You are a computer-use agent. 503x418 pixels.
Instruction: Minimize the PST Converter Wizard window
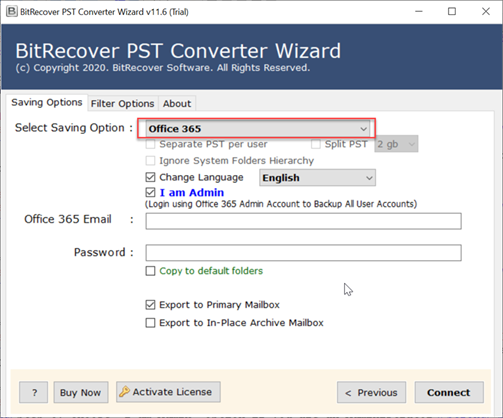pyautogui.click(x=419, y=12)
